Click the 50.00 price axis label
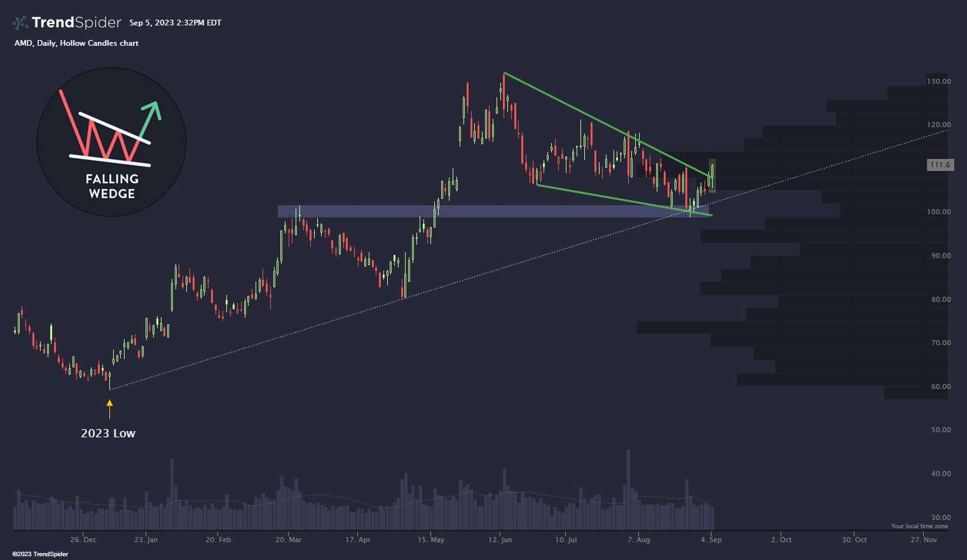 click(940, 430)
